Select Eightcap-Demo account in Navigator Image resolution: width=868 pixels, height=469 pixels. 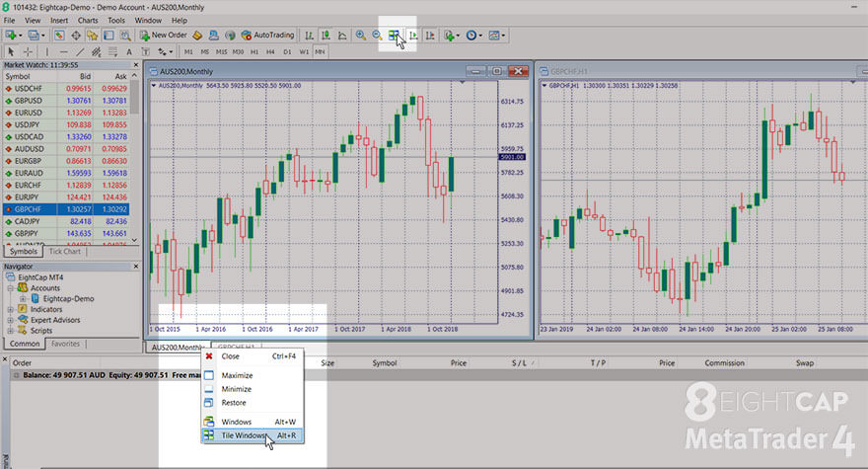[x=68, y=299]
